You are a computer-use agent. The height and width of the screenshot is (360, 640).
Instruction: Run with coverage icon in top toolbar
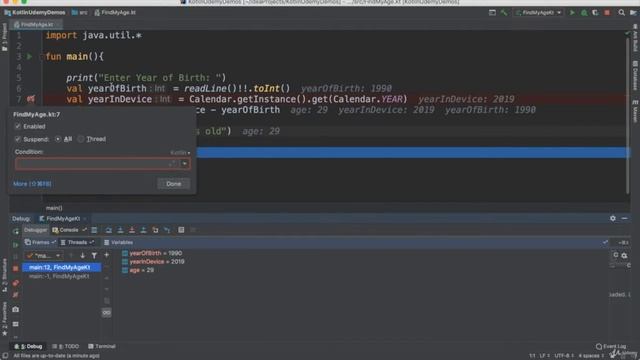596,13
